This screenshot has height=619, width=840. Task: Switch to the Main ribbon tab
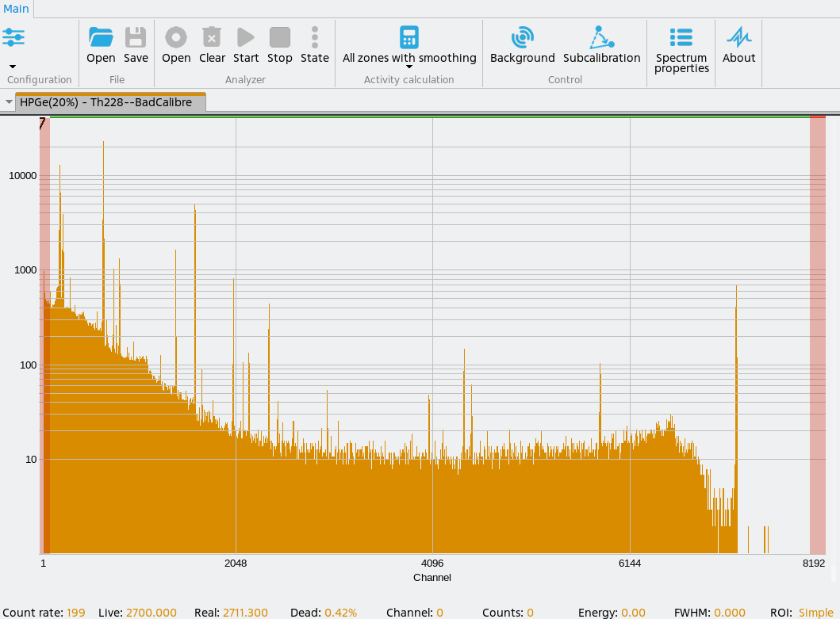(x=16, y=9)
